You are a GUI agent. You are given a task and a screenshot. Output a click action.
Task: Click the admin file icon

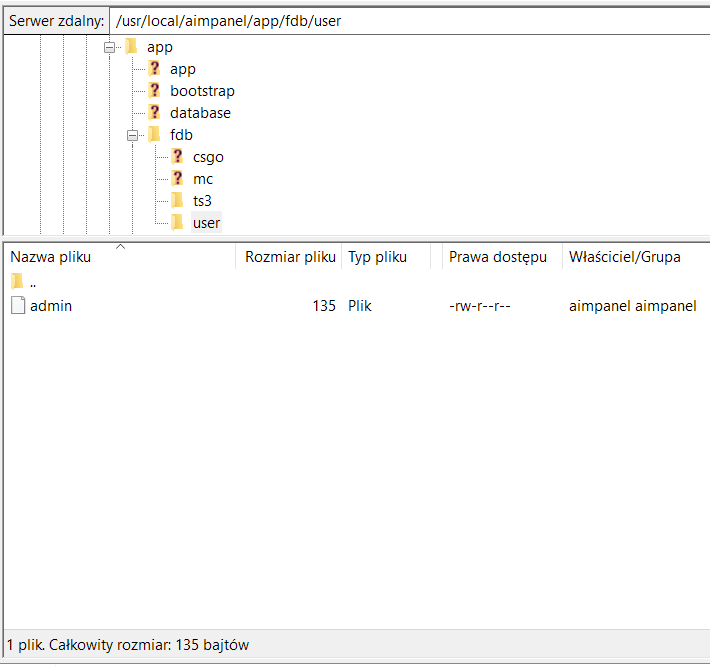coord(17,306)
